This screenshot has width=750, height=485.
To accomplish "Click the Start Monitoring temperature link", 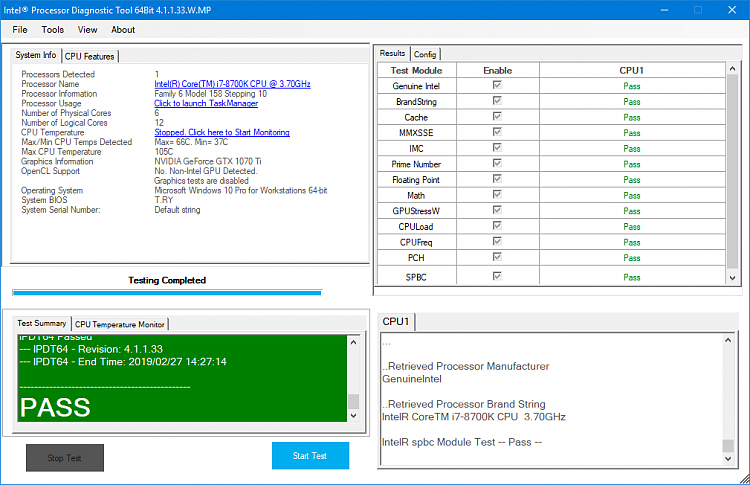I will point(222,132).
